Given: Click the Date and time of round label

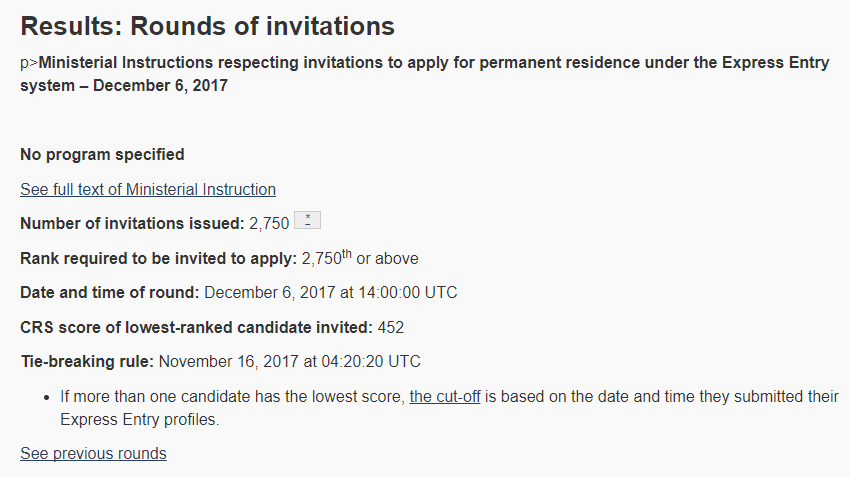Looking at the screenshot, I should coord(110,293).
